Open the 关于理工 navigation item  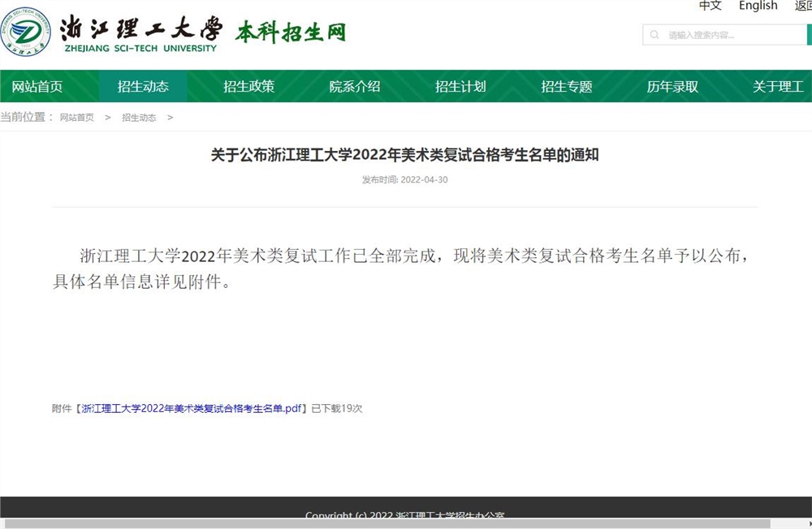(778, 87)
